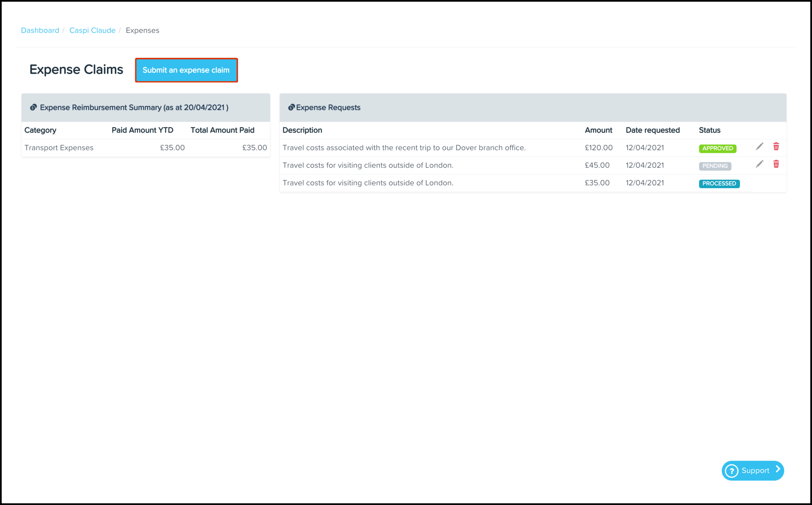Expand Support widget using chevron arrow
The height and width of the screenshot is (505, 812).
tap(778, 469)
